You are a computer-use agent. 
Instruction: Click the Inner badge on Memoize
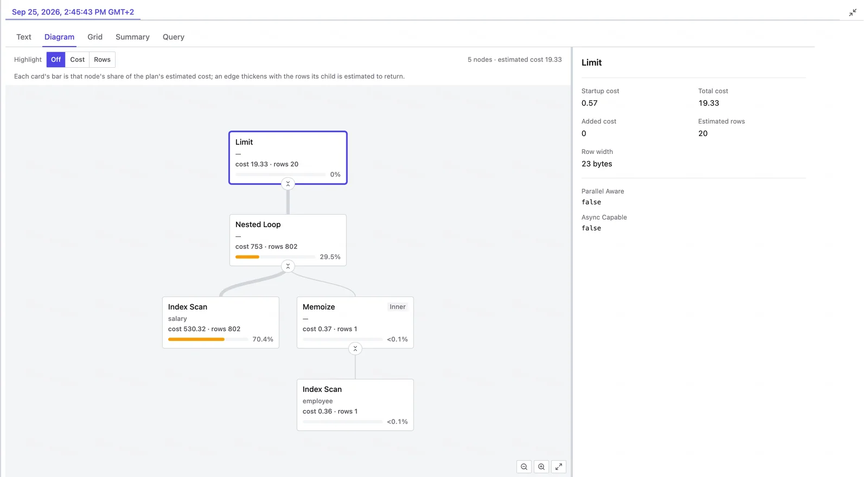[398, 307]
